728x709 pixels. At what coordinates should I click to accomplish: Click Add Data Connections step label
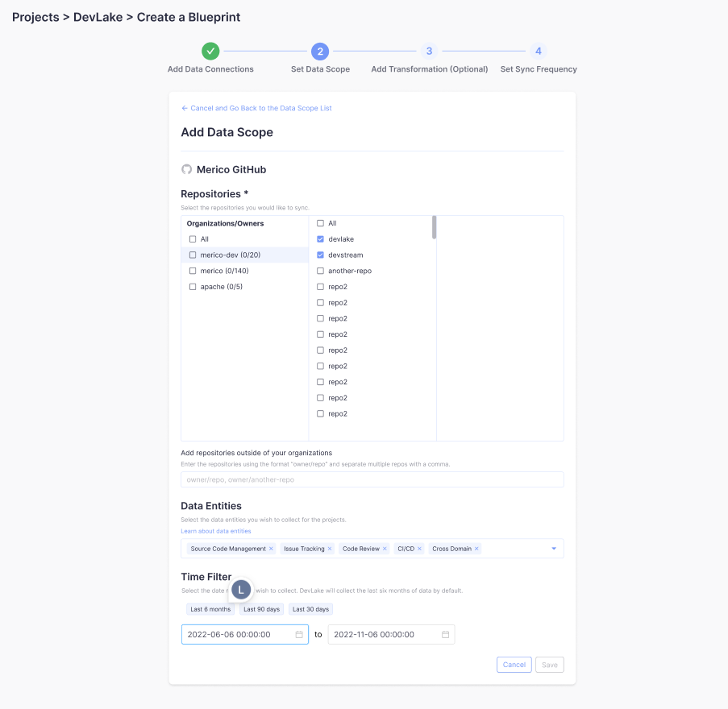click(x=210, y=69)
